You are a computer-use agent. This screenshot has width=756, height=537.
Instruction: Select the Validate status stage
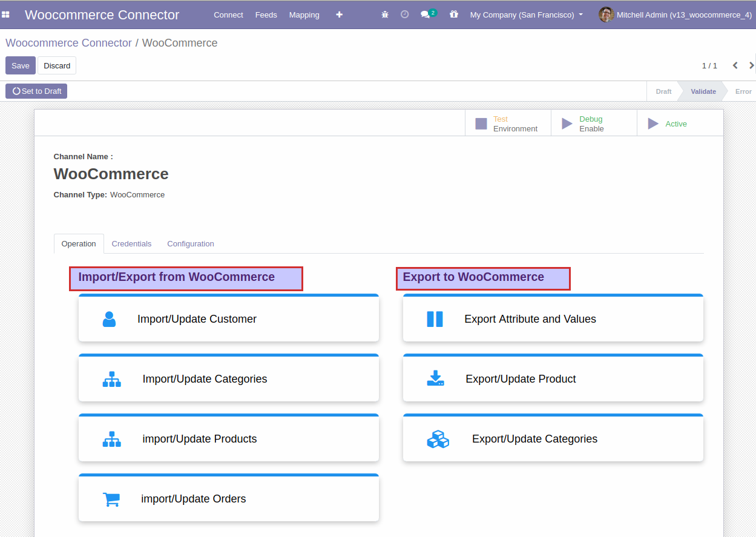[703, 91]
